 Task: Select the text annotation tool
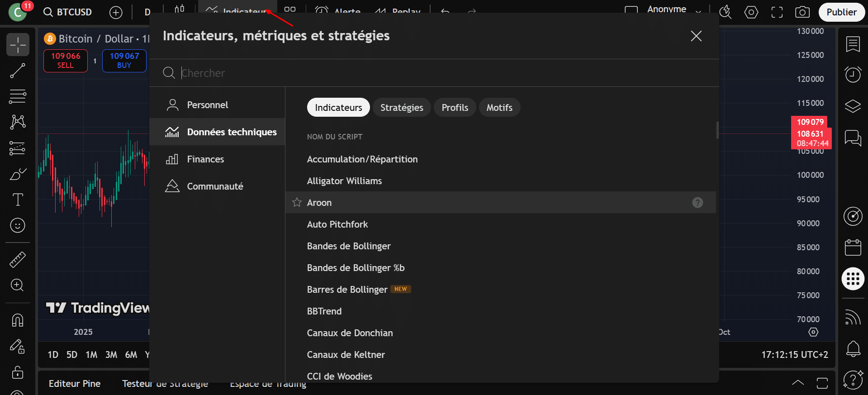pyautogui.click(x=18, y=200)
